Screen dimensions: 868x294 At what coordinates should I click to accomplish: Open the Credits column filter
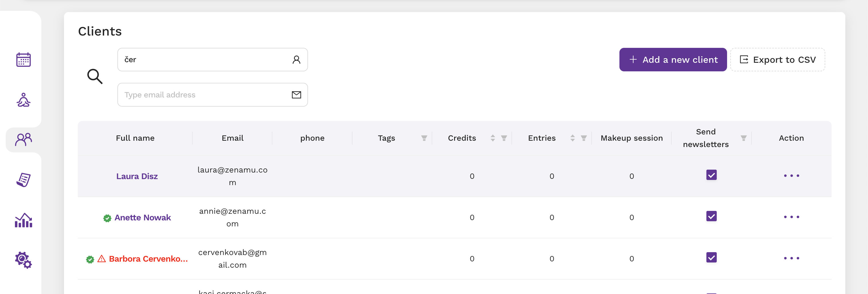coord(504,138)
